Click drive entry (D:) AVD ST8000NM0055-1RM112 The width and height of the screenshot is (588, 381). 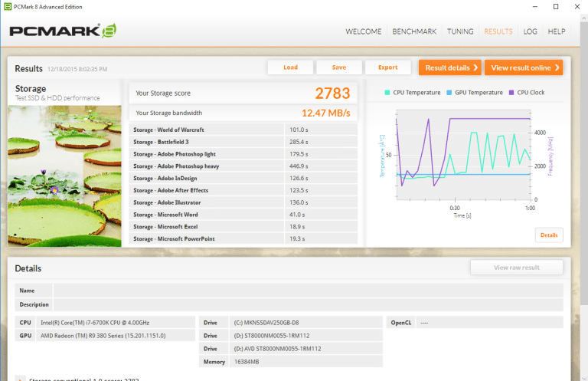(277, 349)
